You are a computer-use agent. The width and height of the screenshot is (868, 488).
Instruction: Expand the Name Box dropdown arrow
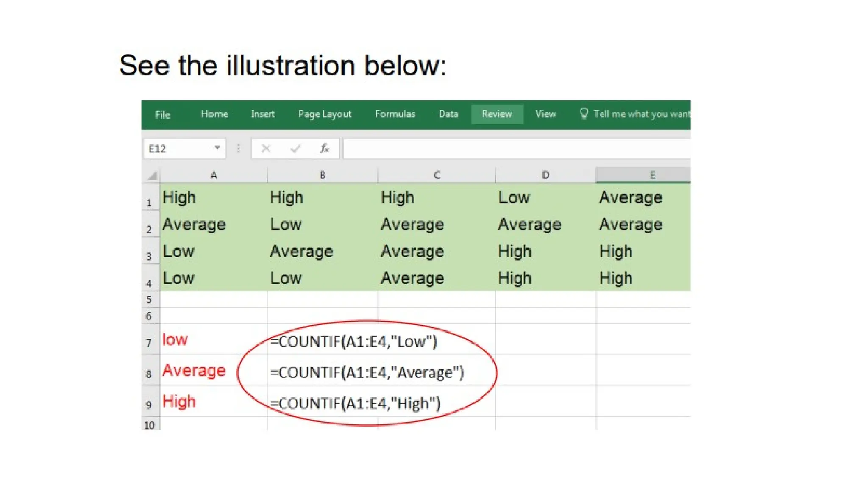tap(217, 148)
